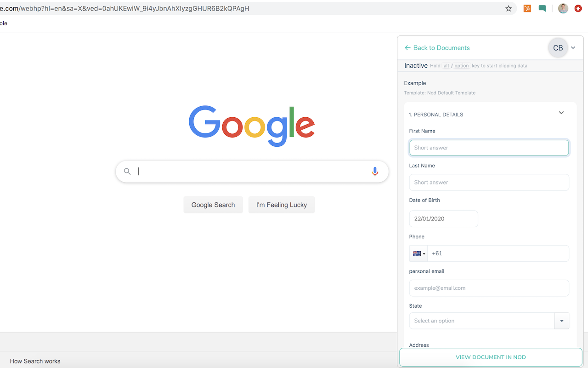Click the browser address bar URL
The height and width of the screenshot is (368, 588).
point(125,8)
